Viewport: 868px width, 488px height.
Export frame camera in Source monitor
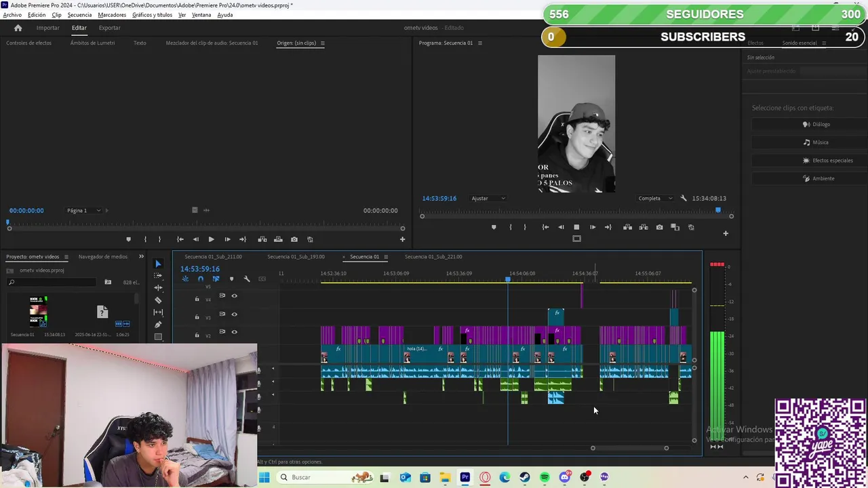[294, 239]
